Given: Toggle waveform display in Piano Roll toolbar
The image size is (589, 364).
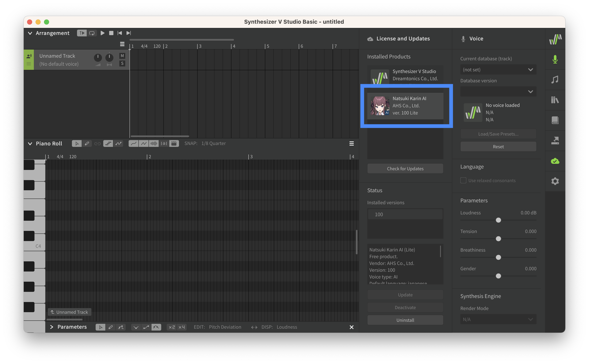Looking at the screenshot, I should pyautogui.click(x=154, y=143).
